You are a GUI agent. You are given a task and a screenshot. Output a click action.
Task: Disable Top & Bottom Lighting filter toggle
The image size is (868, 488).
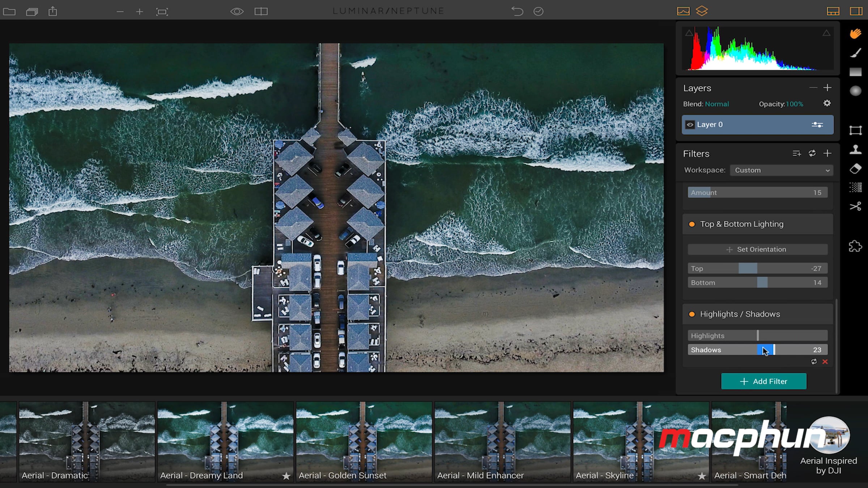pos(692,224)
